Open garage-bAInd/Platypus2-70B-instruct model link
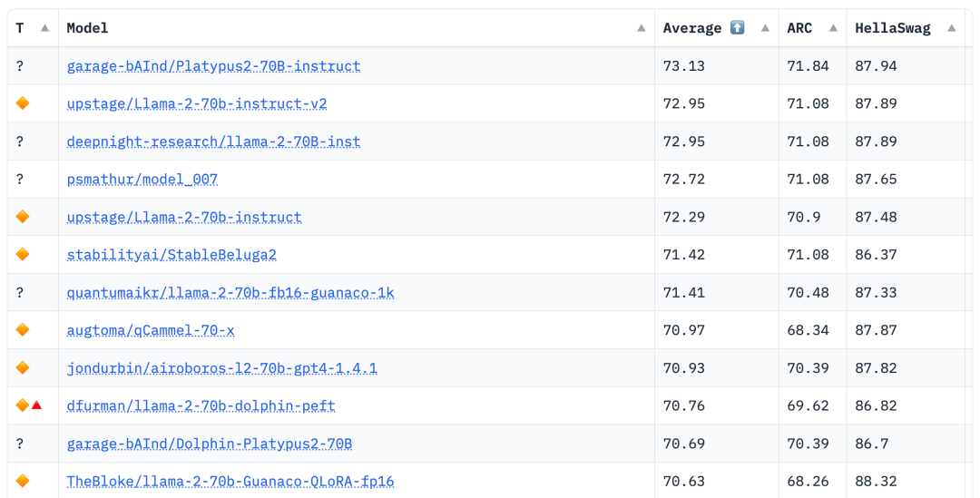Image resolution: width=980 pixels, height=498 pixels. pyautogui.click(x=214, y=66)
